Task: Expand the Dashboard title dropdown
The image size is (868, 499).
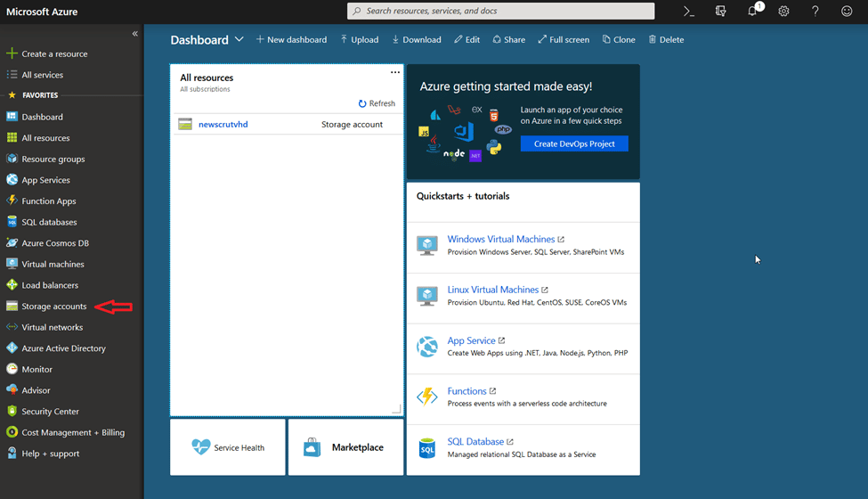Action: pos(239,39)
